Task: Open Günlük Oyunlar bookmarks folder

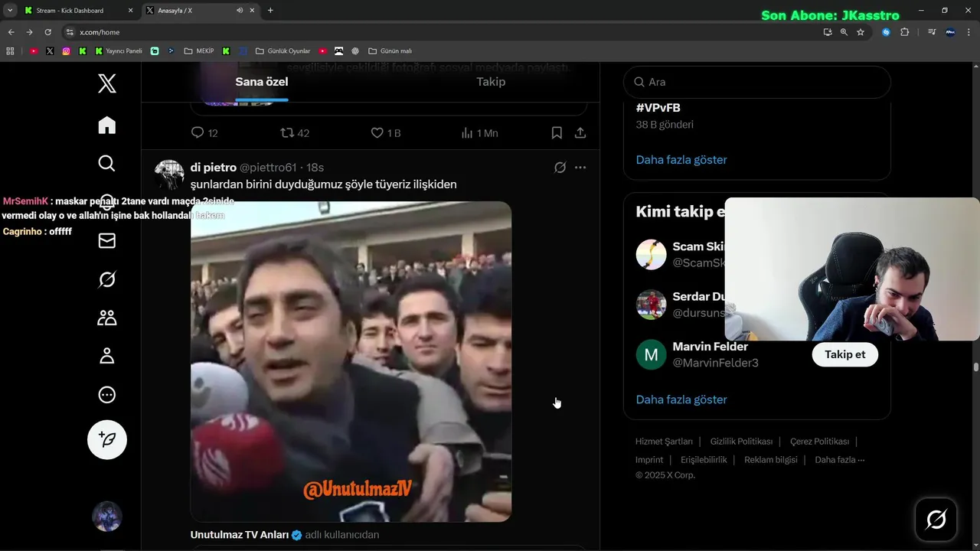Action: click(283, 51)
